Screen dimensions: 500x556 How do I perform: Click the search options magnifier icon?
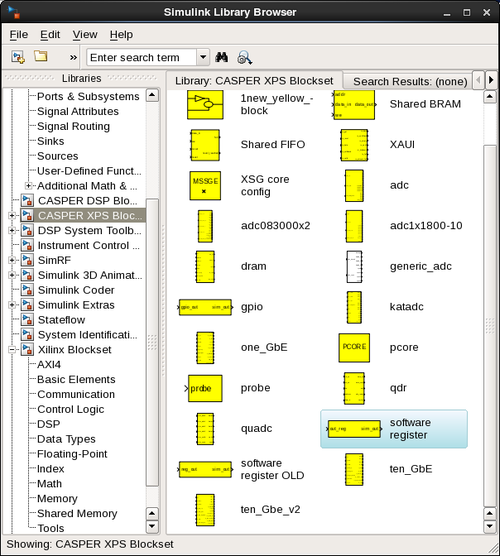[245, 57]
